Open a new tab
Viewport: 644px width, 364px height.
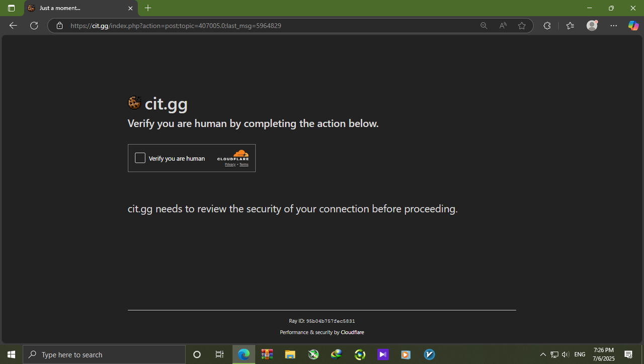pos(148,8)
